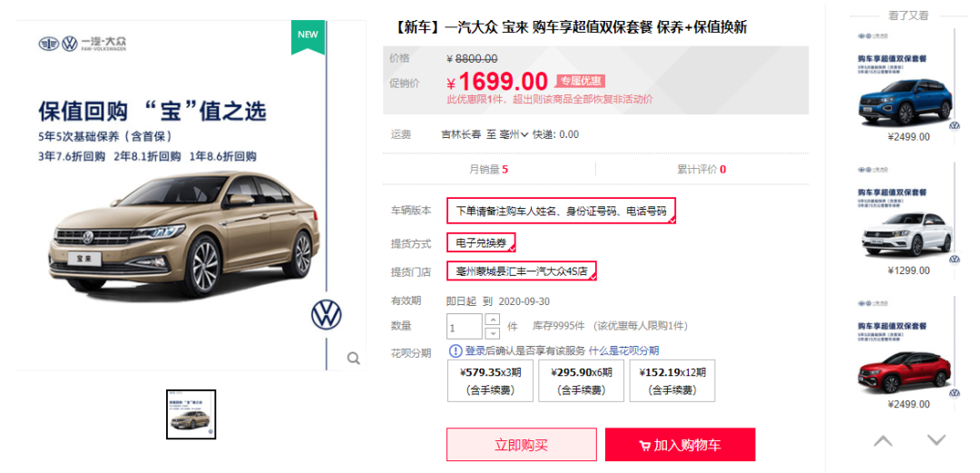980x473 pixels.
Task: Choose the ¥152.19 x12 installment plan
Action: click(671, 380)
